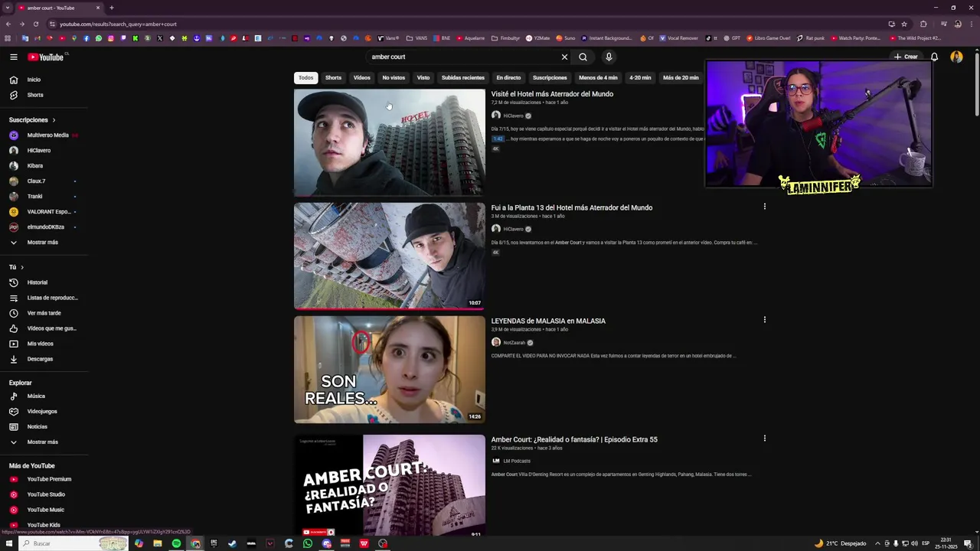Open WhatsApp from the taskbar
The width and height of the screenshot is (980, 551).
[x=308, y=543]
